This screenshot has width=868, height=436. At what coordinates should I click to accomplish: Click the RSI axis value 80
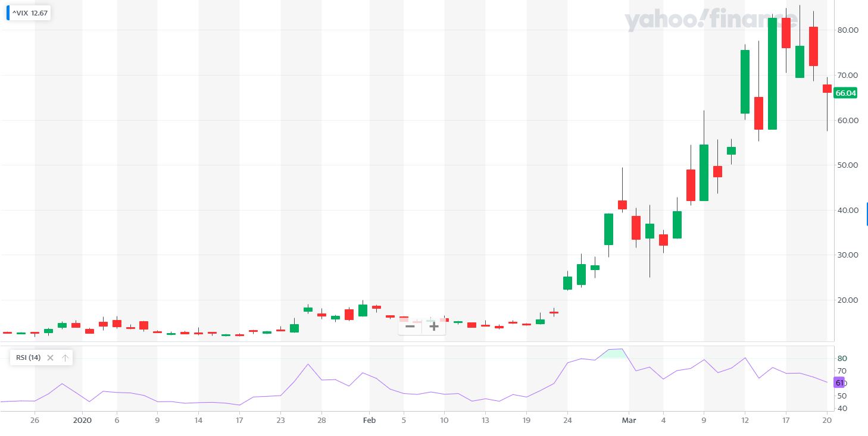[842, 358]
